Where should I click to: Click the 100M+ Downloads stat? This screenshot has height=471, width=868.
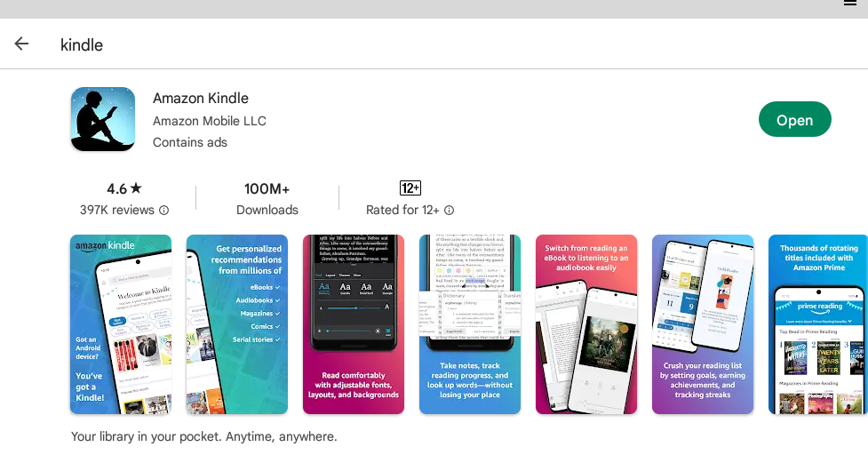tap(267, 199)
